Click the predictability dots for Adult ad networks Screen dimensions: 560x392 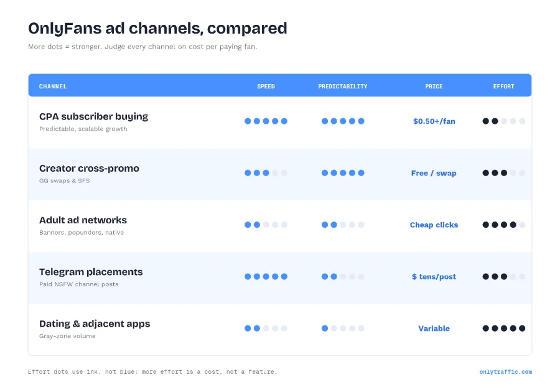coord(343,225)
